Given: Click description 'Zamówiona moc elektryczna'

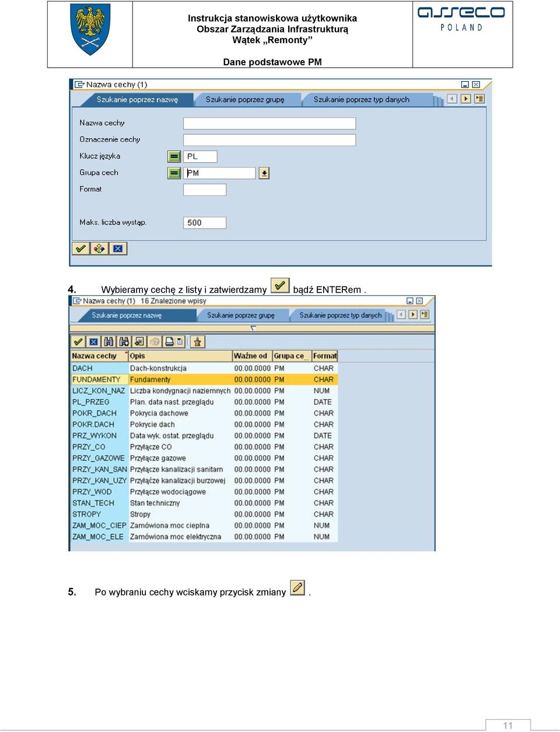Looking at the screenshot, I should [x=176, y=537].
